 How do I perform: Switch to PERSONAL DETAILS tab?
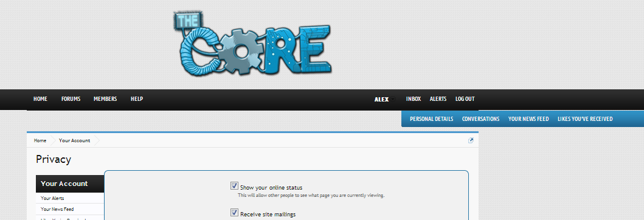point(432,119)
